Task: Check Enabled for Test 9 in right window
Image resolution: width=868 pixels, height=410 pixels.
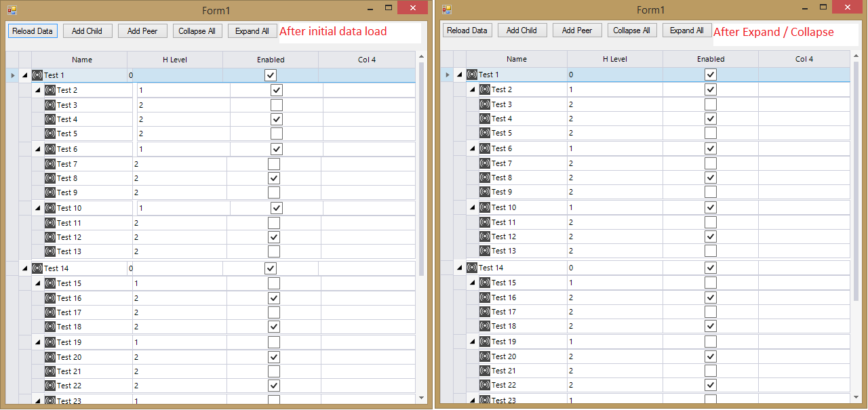Action: pyautogui.click(x=711, y=192)
